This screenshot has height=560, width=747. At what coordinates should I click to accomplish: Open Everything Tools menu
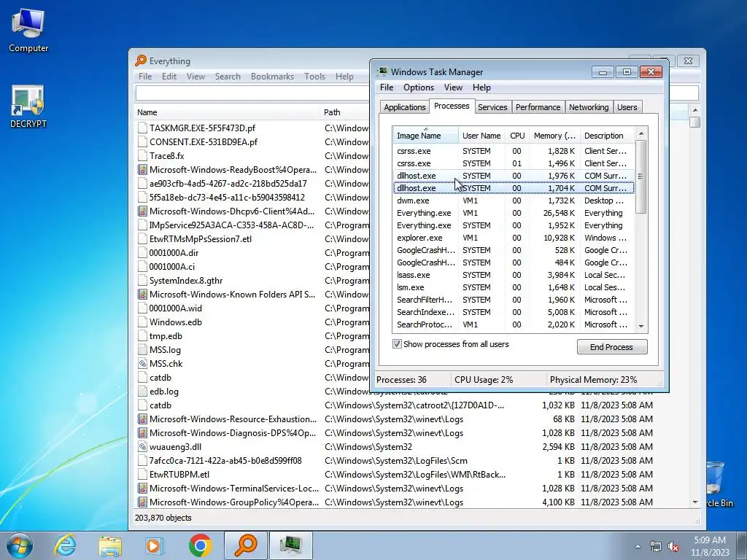point(314,76)
